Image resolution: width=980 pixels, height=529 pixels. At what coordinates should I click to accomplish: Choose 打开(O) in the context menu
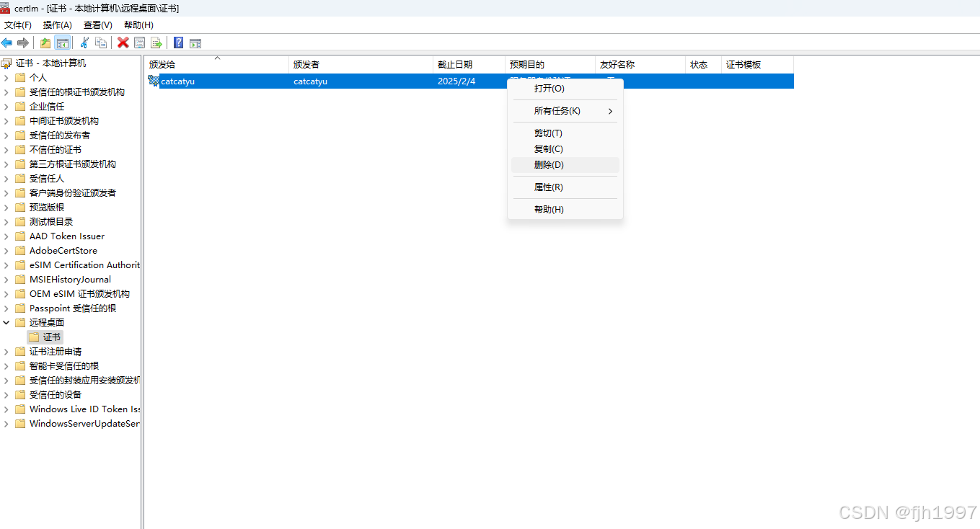[x=565, y=89]
